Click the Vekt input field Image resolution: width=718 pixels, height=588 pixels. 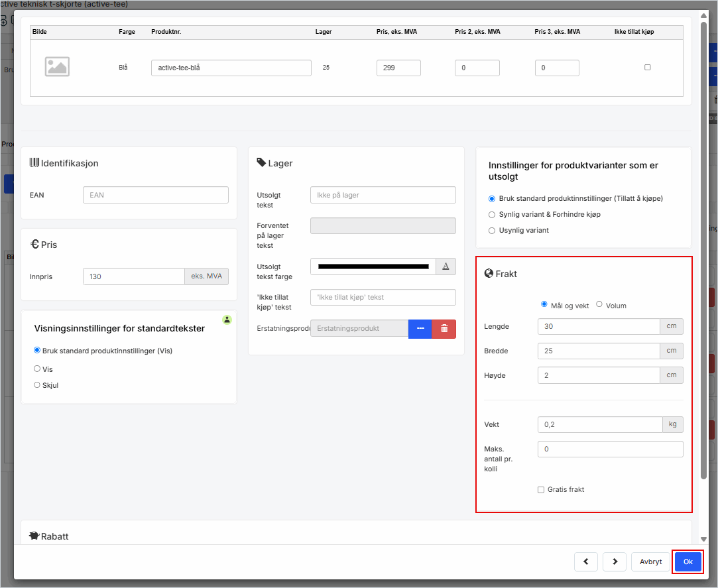[600, 424]
